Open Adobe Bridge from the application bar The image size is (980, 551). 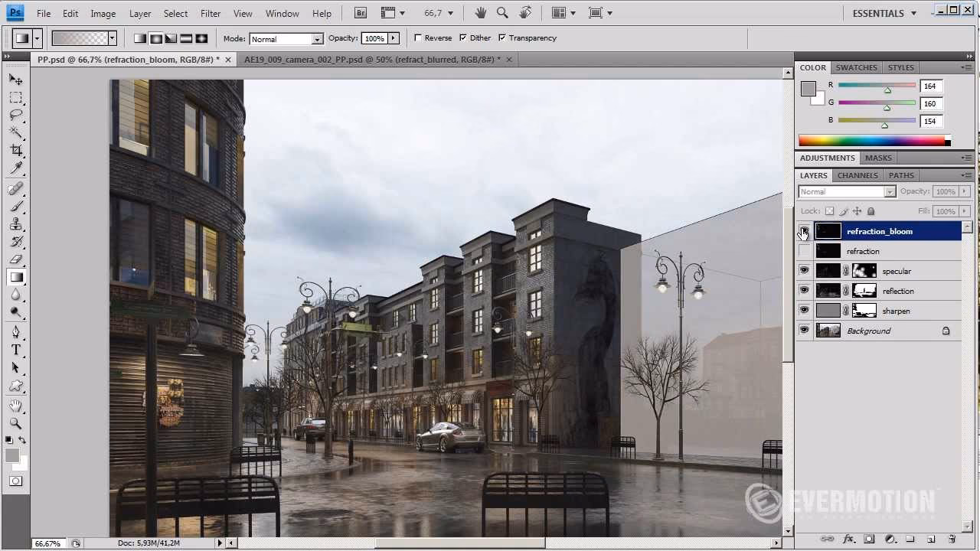[360, 12]
